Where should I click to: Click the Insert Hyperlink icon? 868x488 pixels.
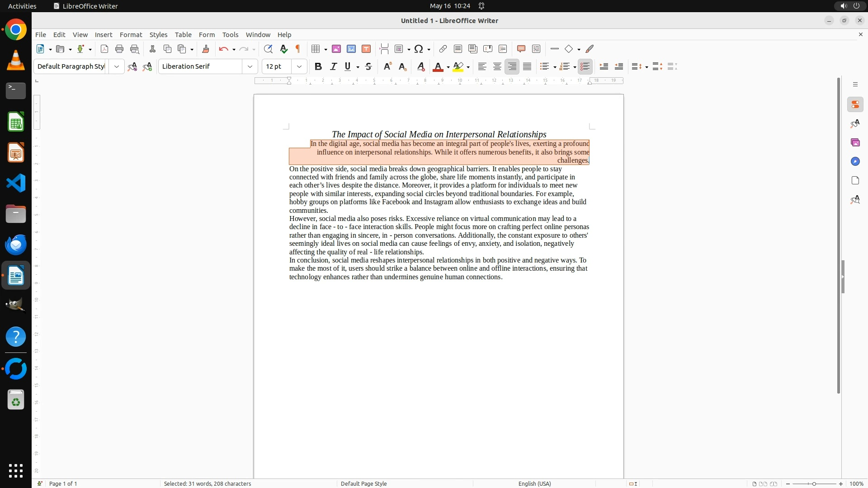[443, 49]
